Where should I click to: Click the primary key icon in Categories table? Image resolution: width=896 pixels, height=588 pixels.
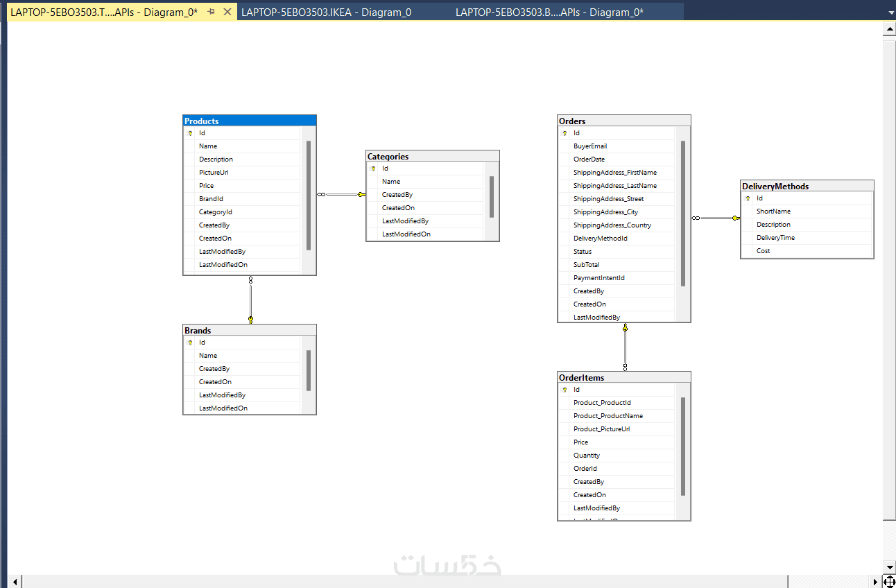(x=373, y=168)
